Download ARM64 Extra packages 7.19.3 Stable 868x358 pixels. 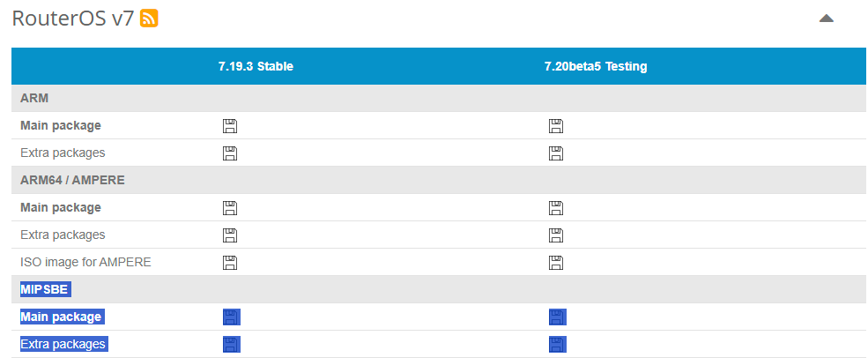point(230,235)
